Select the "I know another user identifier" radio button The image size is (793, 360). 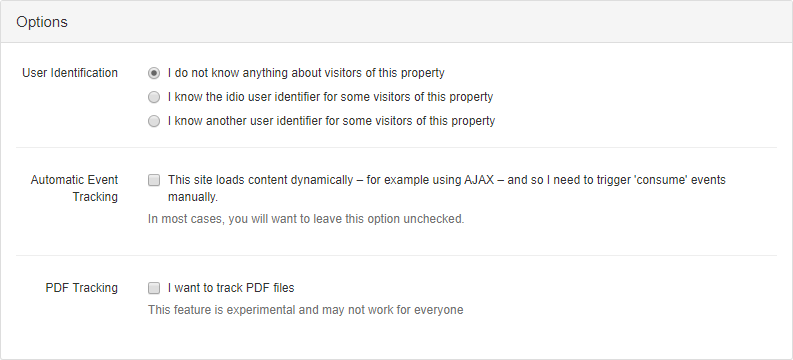pos(154,121)
